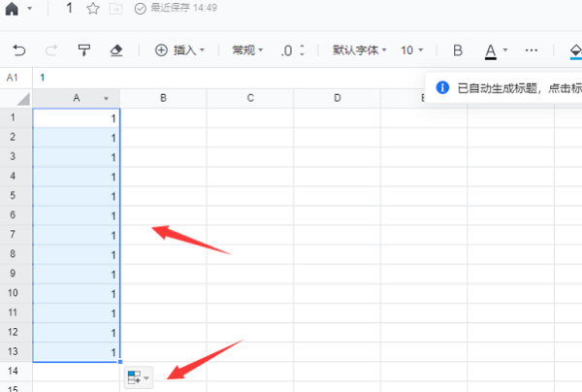Select cell A13 containing 1
Screen dimensions: 582x392
tap(76, 352)
